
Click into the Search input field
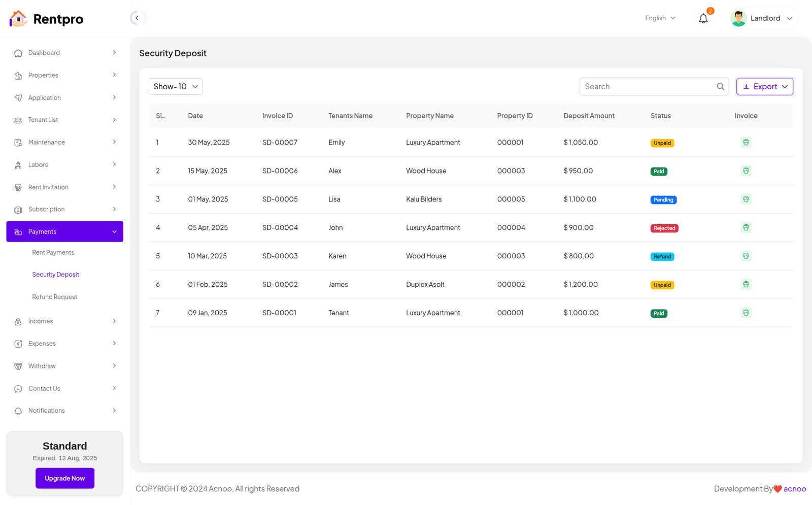coord(648,87)
